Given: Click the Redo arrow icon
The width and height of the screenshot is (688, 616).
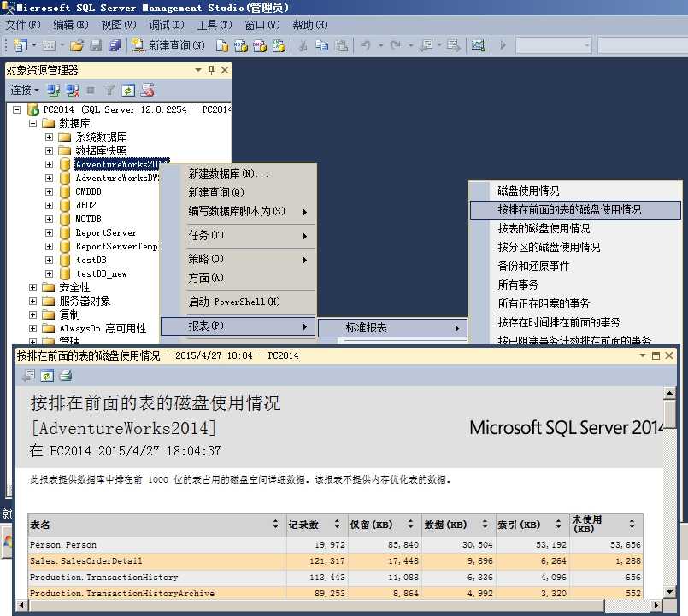Looking at the screenshot, I should click(396, 45).
